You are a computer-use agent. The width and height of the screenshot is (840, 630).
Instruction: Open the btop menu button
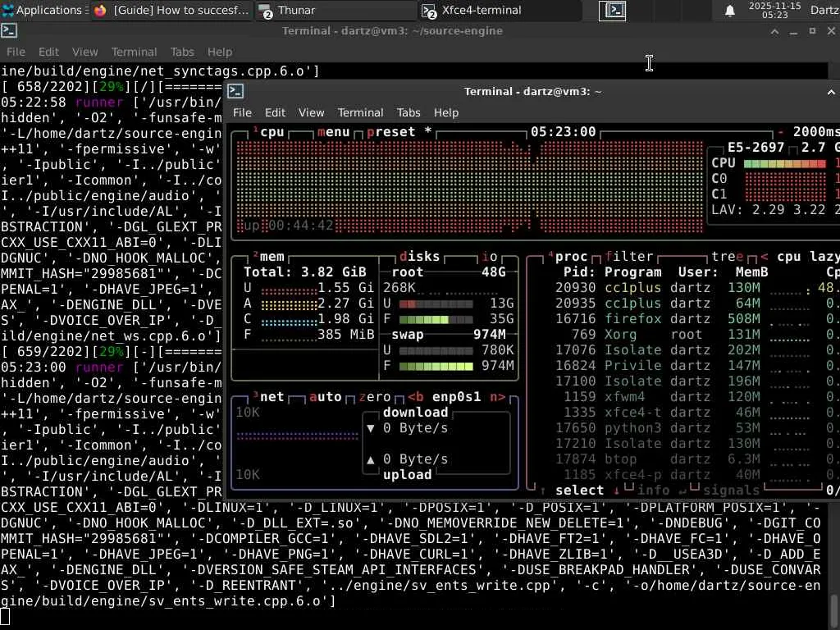point(333,132)
